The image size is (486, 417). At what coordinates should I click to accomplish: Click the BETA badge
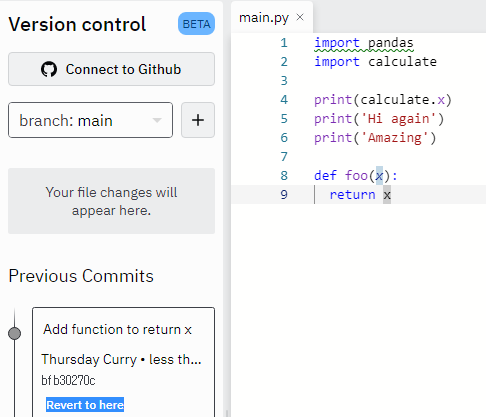tap(196, 24)
